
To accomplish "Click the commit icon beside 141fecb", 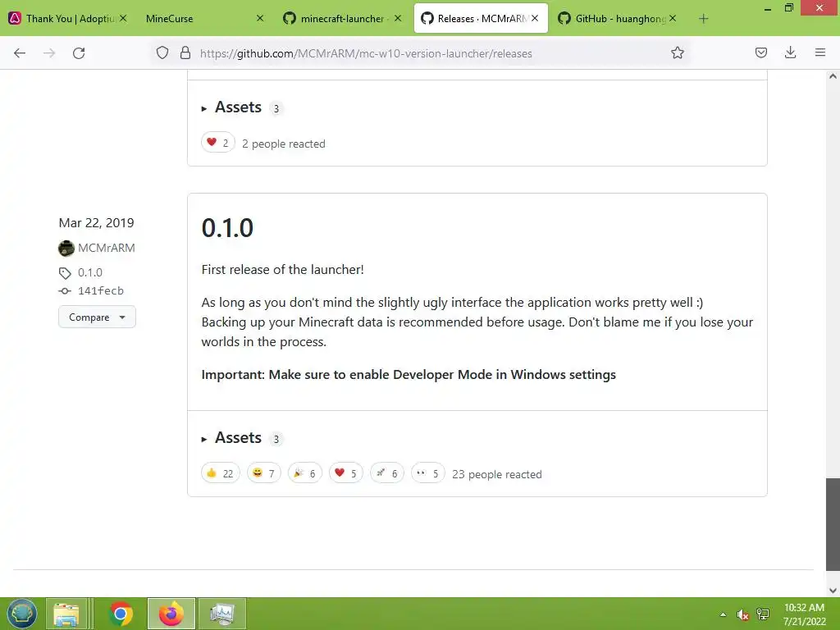I will [x=65, y=291].
